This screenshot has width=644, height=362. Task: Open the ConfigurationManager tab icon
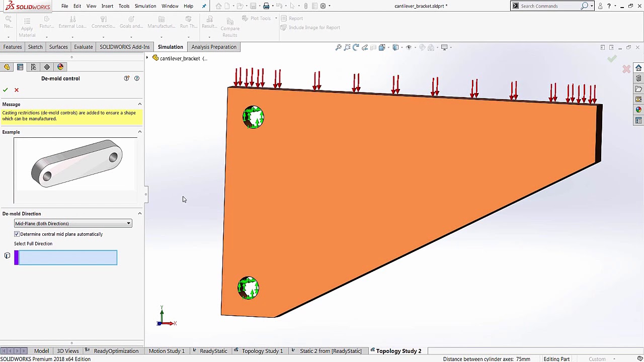click(33, 67)
